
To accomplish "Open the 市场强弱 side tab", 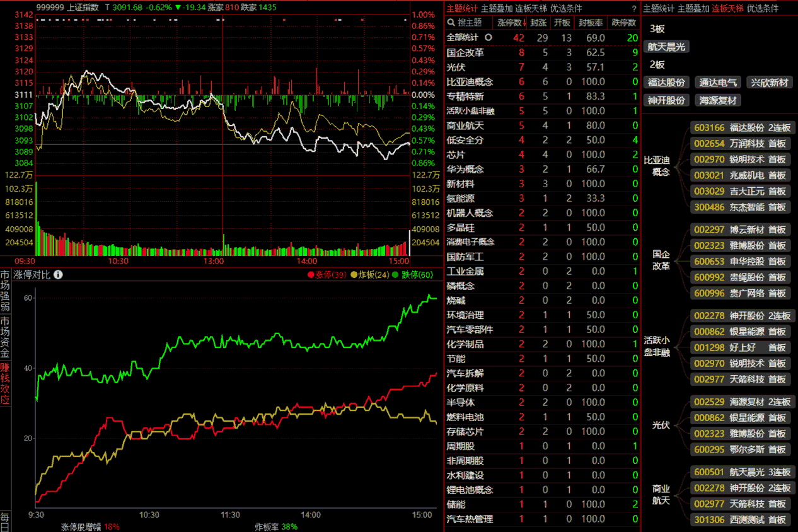I will click(x=5, y=292).
